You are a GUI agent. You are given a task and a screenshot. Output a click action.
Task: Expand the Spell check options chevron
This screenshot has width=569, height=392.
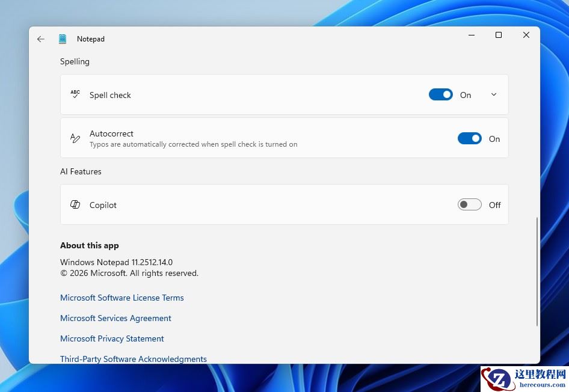point(494,95)
